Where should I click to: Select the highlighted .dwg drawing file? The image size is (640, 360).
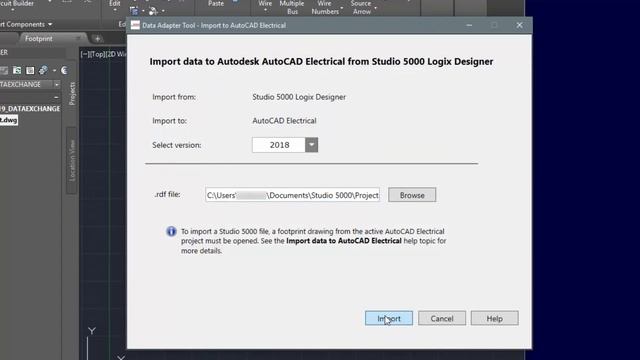point(9,120)
